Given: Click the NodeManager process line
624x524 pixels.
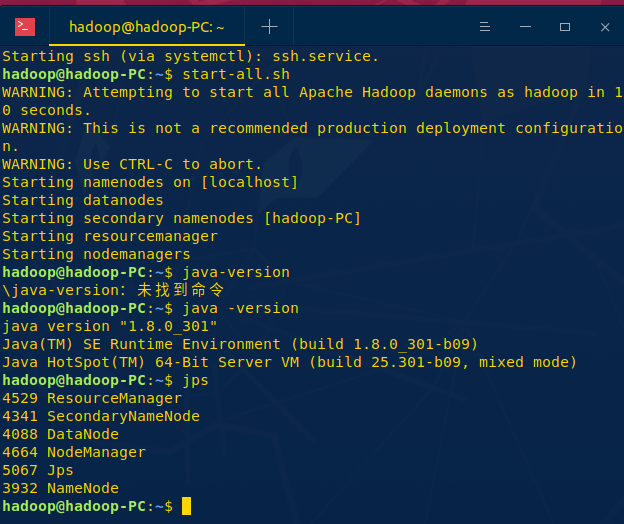Looking at the screenshot, I should 74,452.
